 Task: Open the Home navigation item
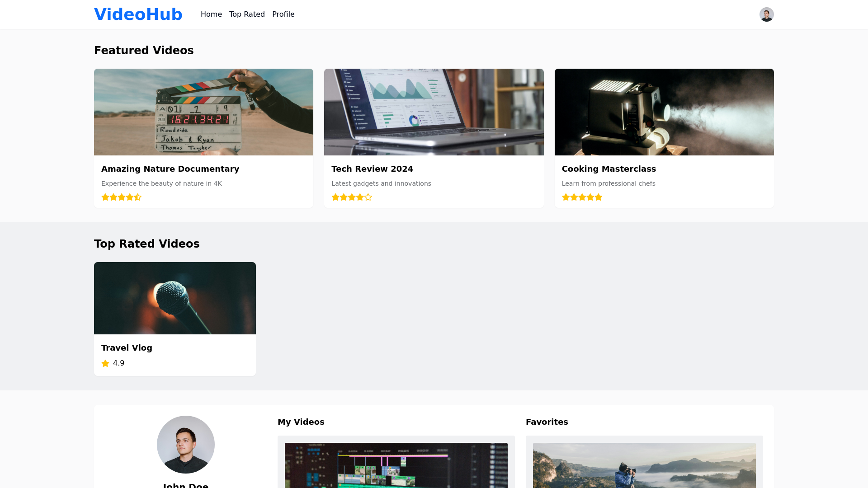click(x=211, y=14)
